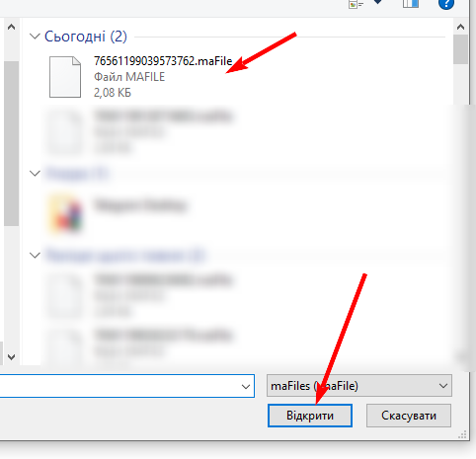The height and width of the screenshot is (459, 476).
Task: Click the navigation pane scroll up arrow
Action: (12, 27)
